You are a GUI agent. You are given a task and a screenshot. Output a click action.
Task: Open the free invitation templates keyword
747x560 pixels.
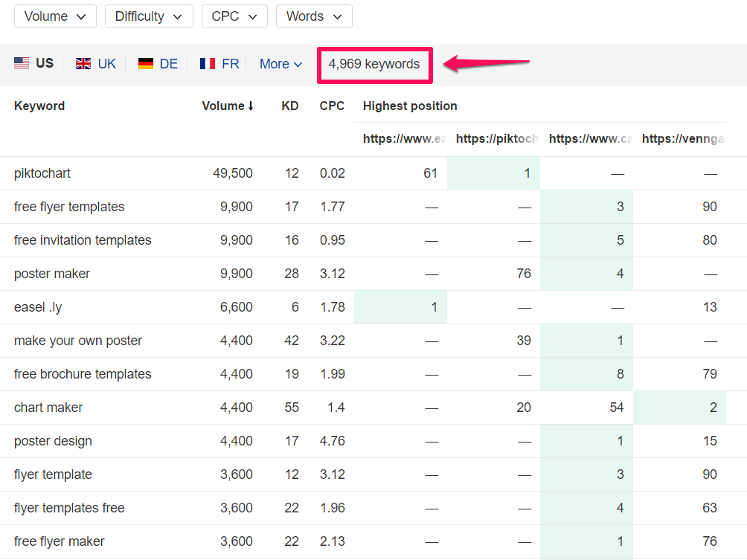pyautogui.click(x=83, y=240)
